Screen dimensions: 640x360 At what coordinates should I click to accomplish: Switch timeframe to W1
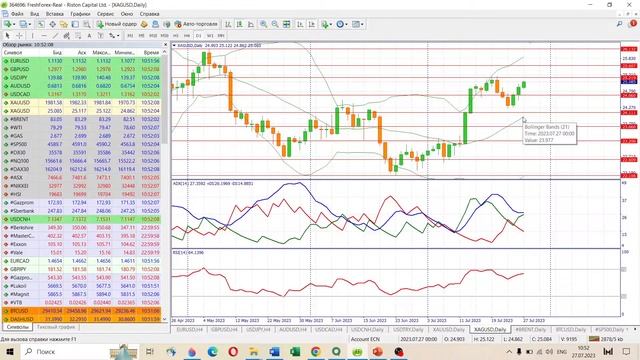210,36
